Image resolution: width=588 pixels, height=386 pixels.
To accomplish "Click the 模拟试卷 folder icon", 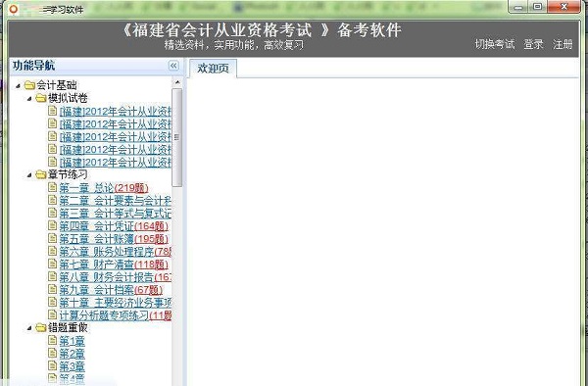I will (x=41, y=98).
